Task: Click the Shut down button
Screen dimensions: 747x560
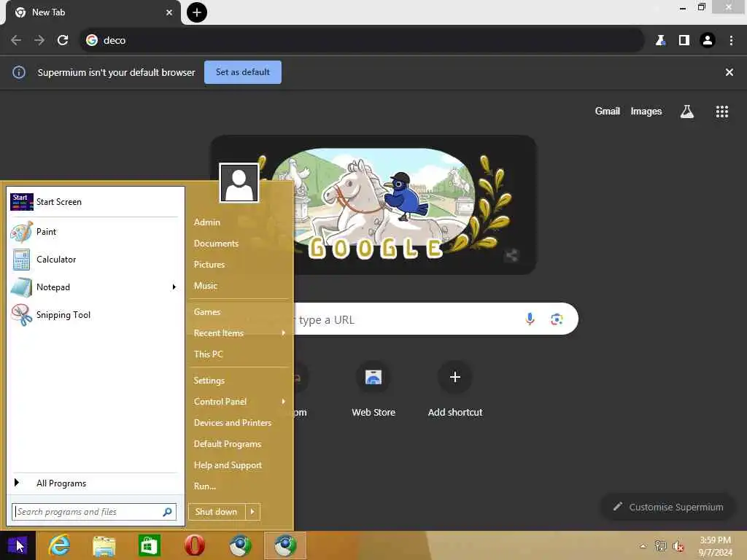Action: click(216, 512)
